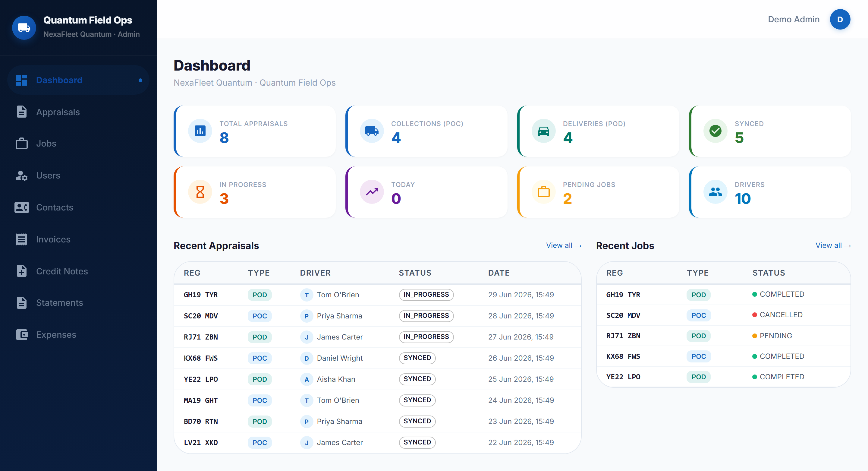Click James Carter avatar in LV21 XKD row
868x471 pixels.
tap(306, 443)
